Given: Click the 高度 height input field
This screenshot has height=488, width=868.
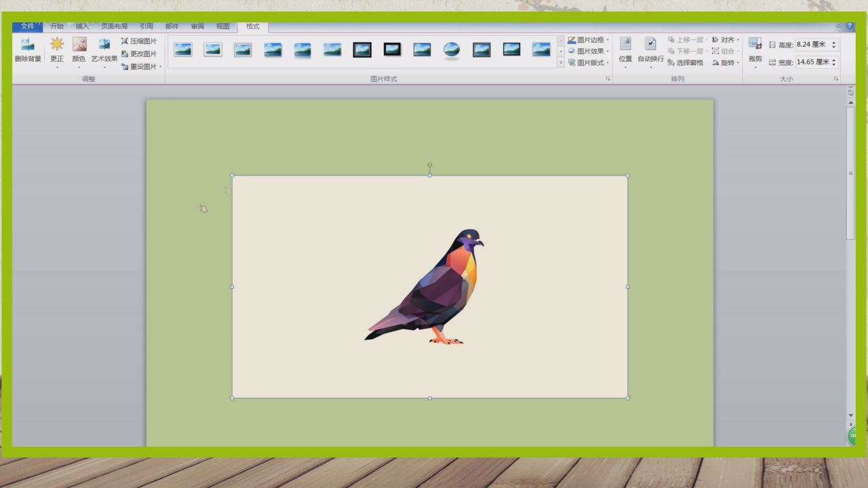Looking at the screenshot, I should 812,45.
